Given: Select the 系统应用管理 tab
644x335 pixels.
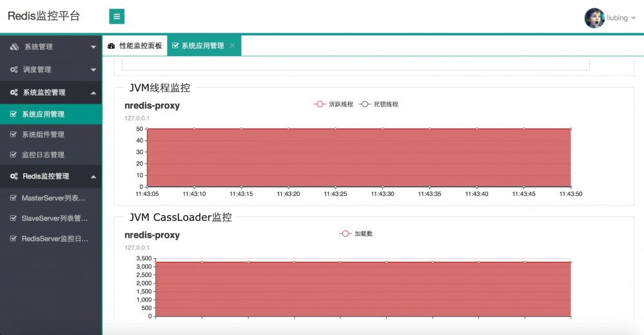Looking at the screenshot, I should [204, 46].
